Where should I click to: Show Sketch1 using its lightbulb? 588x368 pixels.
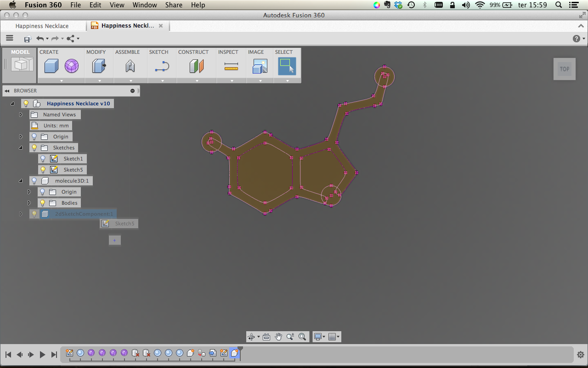[43, 159]
